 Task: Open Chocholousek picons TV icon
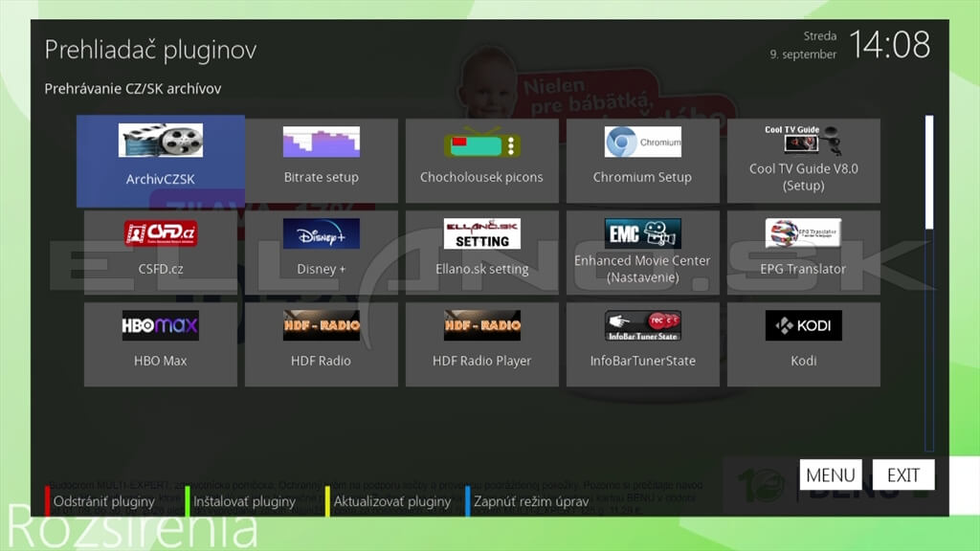pos(482,142)
